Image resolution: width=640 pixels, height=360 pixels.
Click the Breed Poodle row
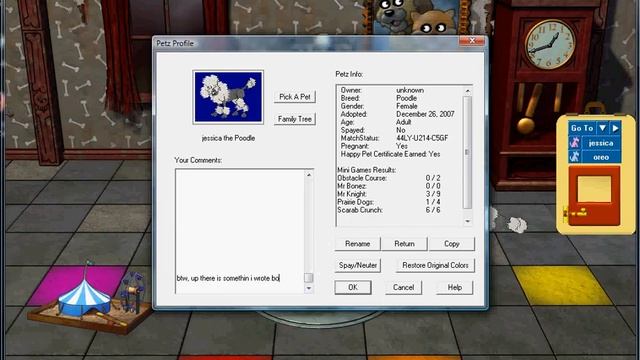pyautogui.click(x=379, y=98)
